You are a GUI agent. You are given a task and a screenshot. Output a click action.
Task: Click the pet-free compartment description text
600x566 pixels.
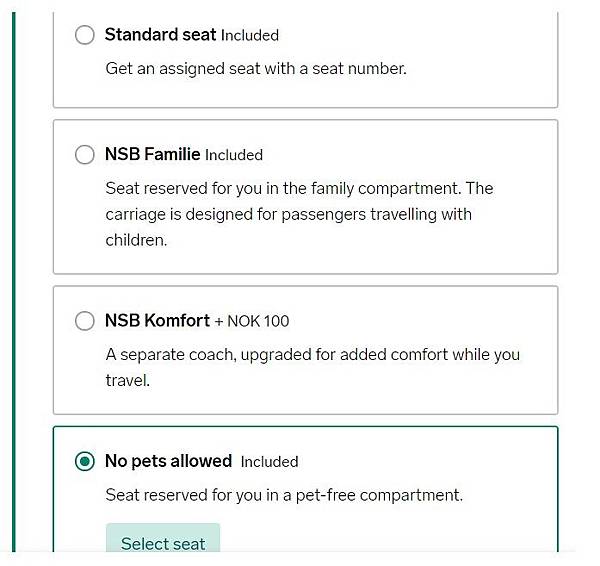pos(284,495)
